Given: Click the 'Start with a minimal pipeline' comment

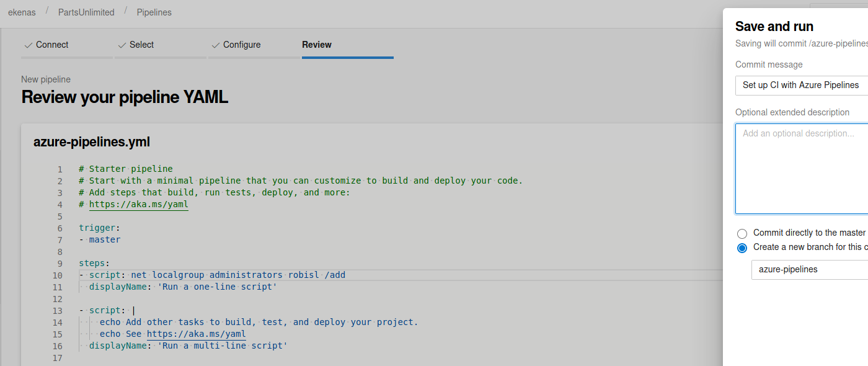Looking at the screenshot, I should [x=301, y=181].
